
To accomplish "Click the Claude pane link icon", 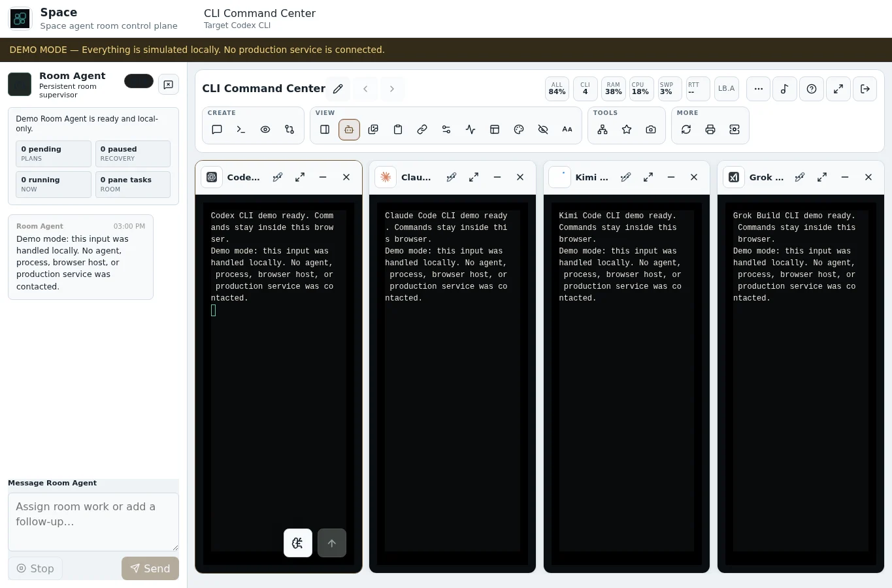I will (x=452, y=177).
